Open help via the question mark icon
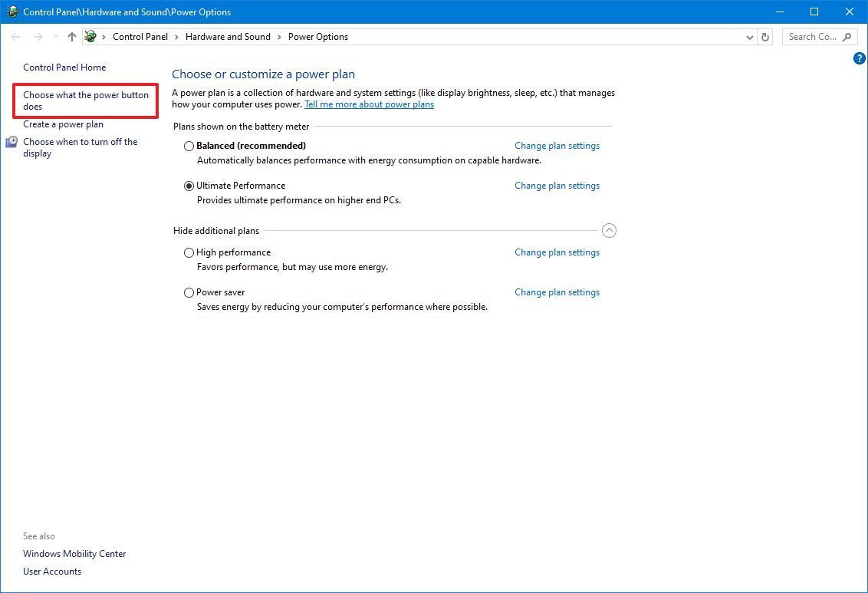868x593 pixels. click(x=859, y=58)
